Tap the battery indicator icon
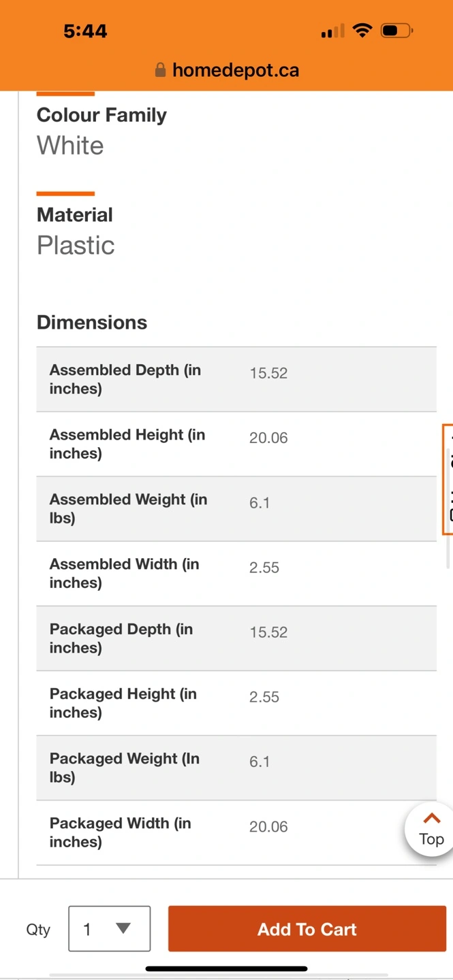453x980 pixels. click(396, 31)
